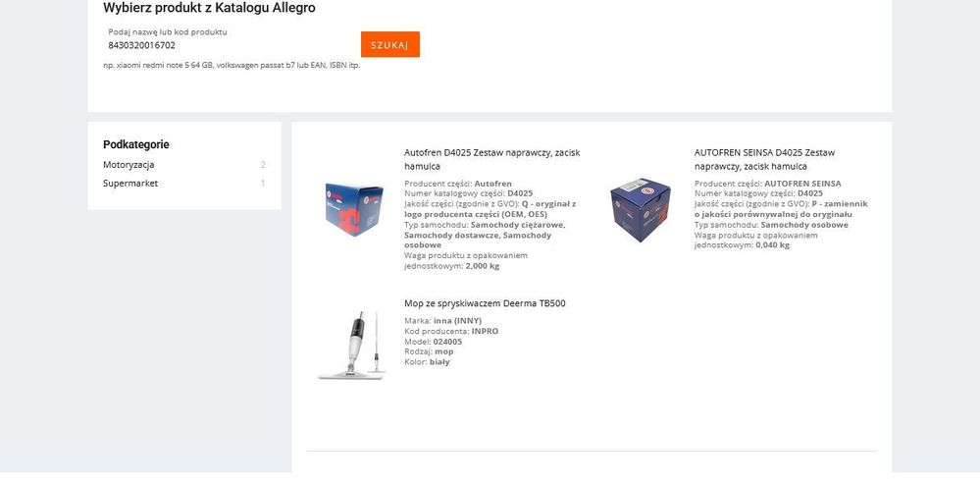Click the 2,000 kg weight detail
Viewport: 980px width, 484px height.
pyautogui.click(x=483, y=266)
